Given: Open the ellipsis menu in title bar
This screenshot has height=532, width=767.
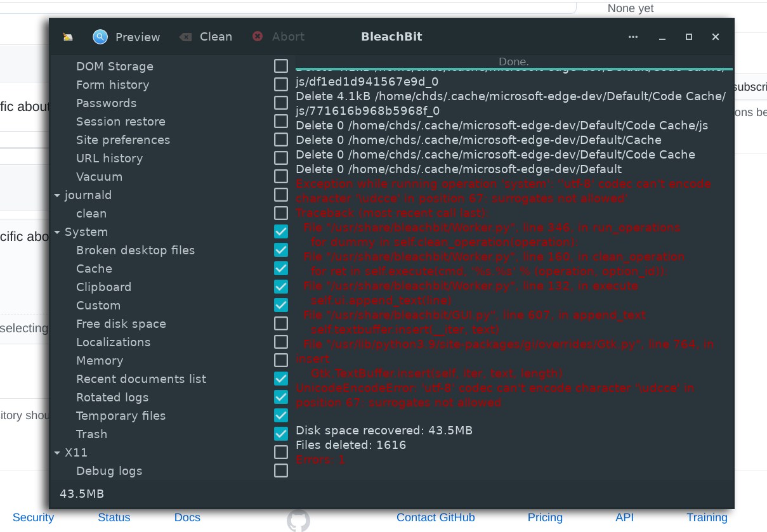Looking at the screenshot, I should click(x=633, y=37).
